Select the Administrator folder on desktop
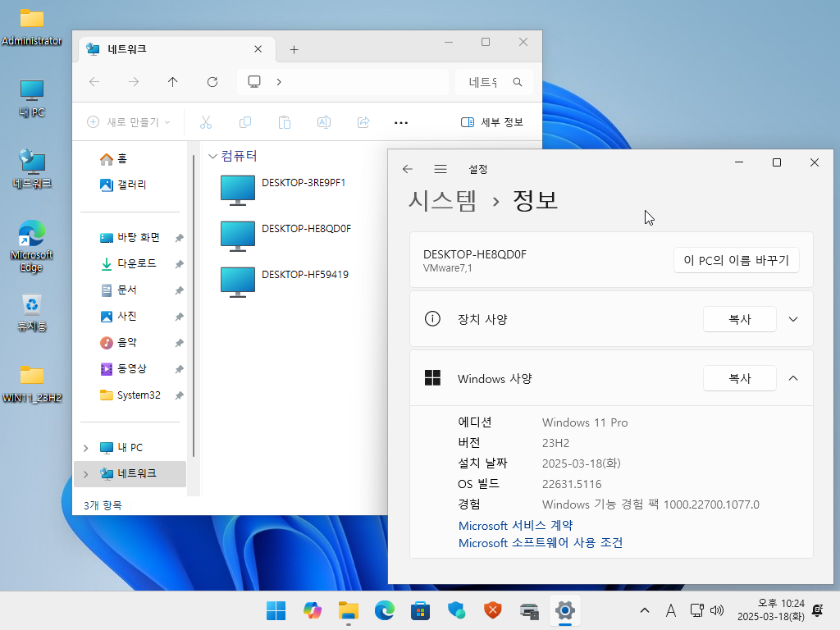 pos(32,27)
